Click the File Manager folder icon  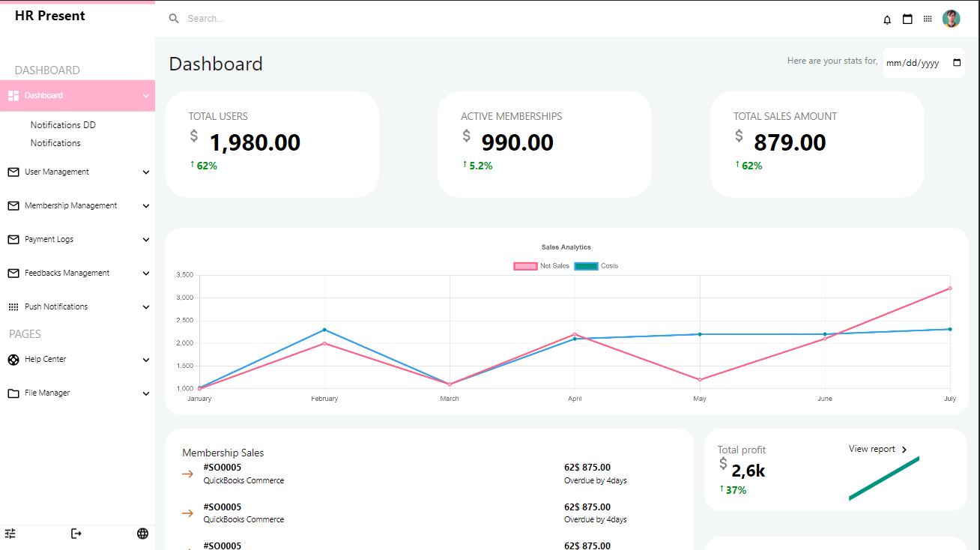(13, 393)
